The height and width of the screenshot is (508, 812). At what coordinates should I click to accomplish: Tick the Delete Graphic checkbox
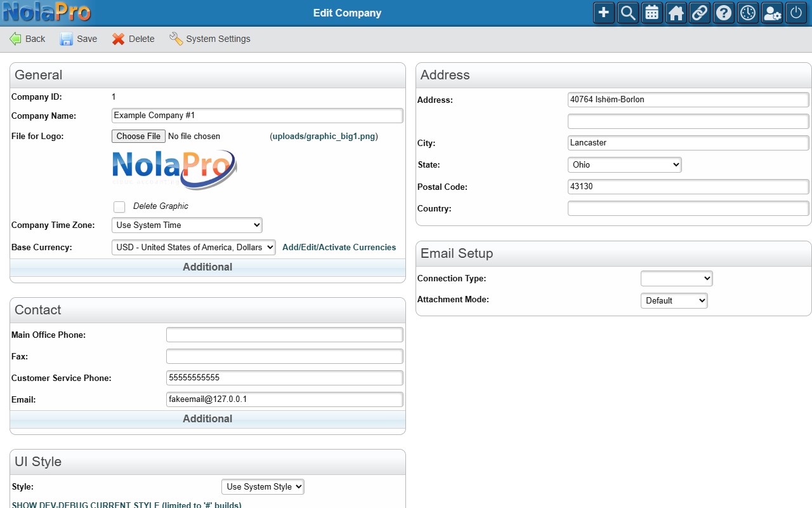(x=119, y=206)
